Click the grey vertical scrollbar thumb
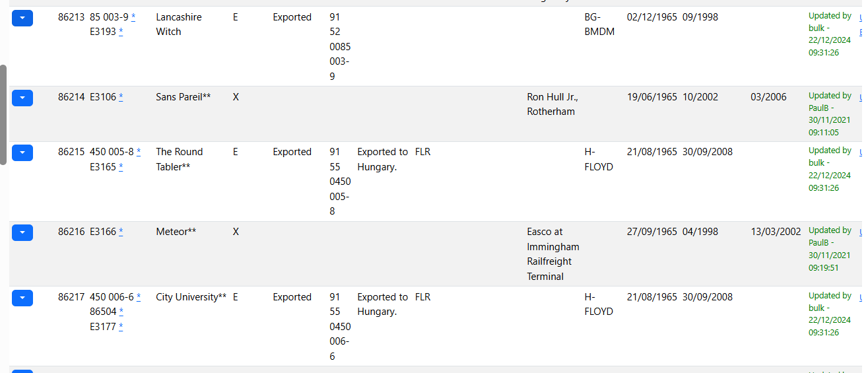The height and width of the screenshot is (373, 868). 3,115
